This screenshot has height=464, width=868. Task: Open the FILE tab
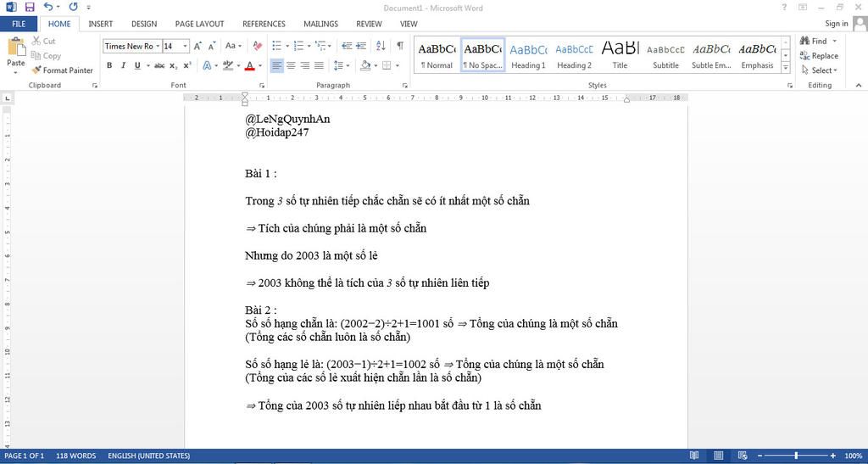click(x=19, y=24)
